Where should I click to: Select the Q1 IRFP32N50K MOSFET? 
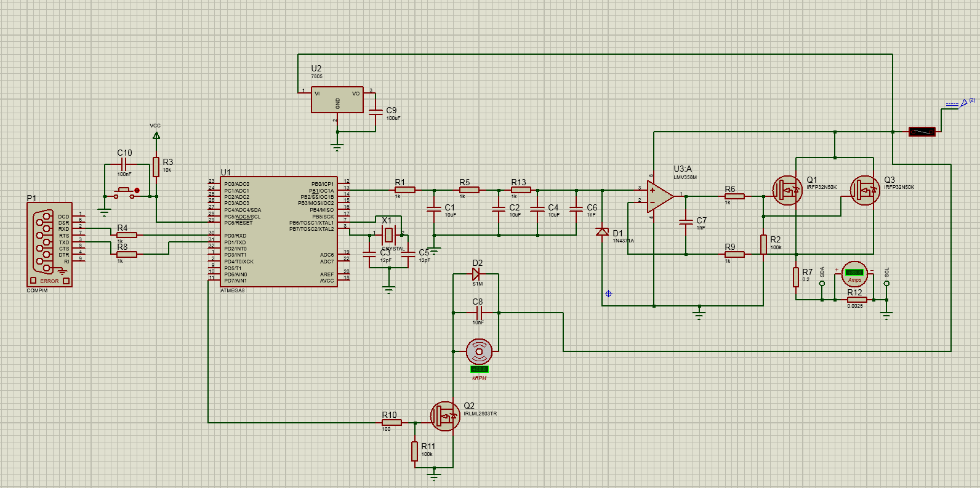787,190
